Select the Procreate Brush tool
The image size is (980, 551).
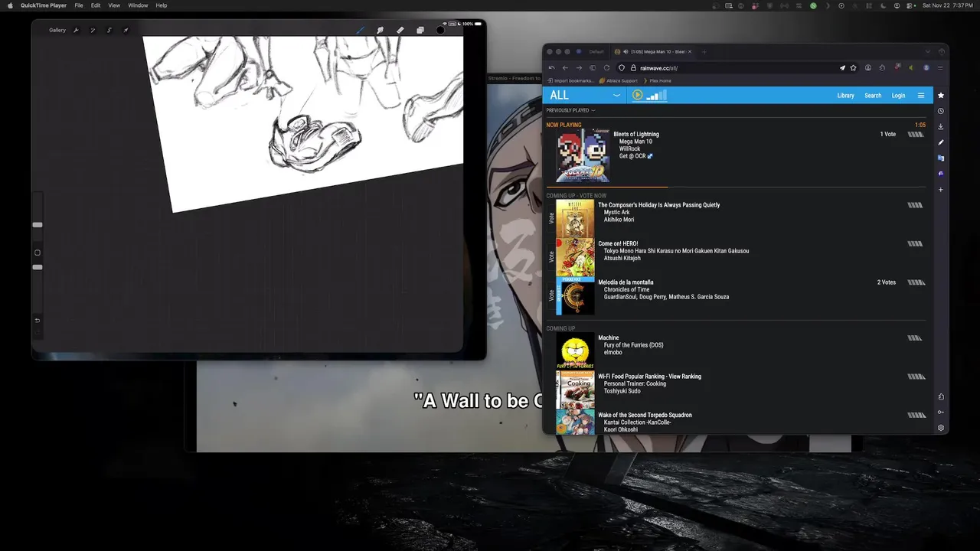click(x=361, y=31)
